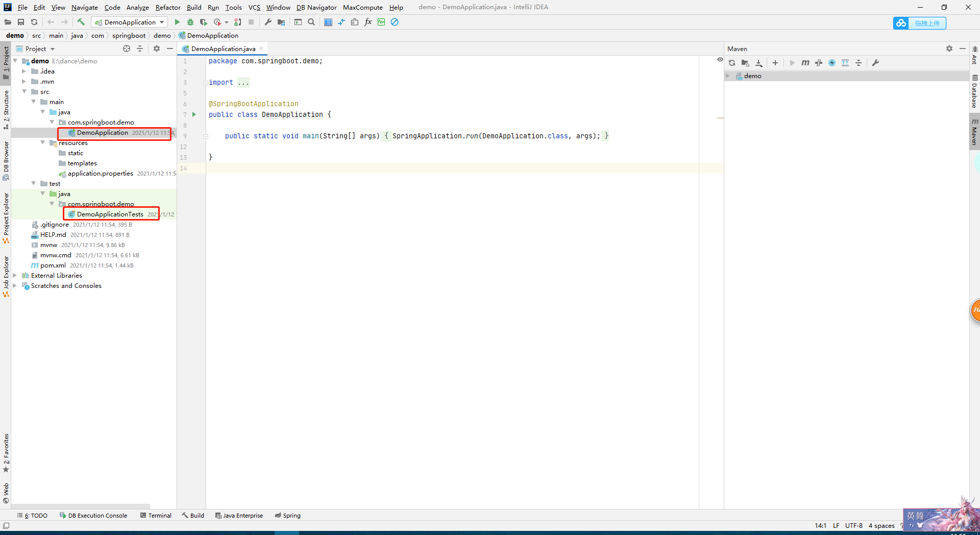Save all using the floppy disk icon
Screen dimensions: 980x535
21,22
